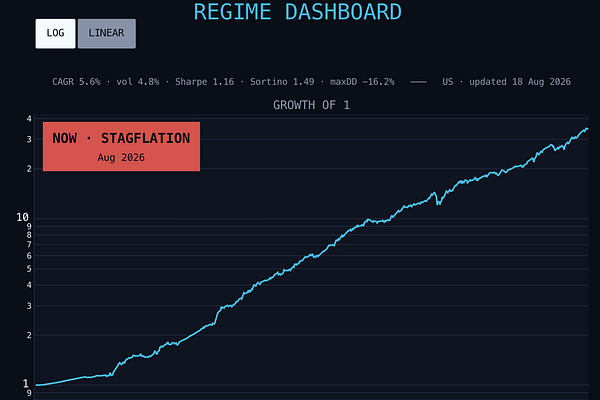
Task: Select the Sharpe 1.16 stat
Action: click(204, 82)
